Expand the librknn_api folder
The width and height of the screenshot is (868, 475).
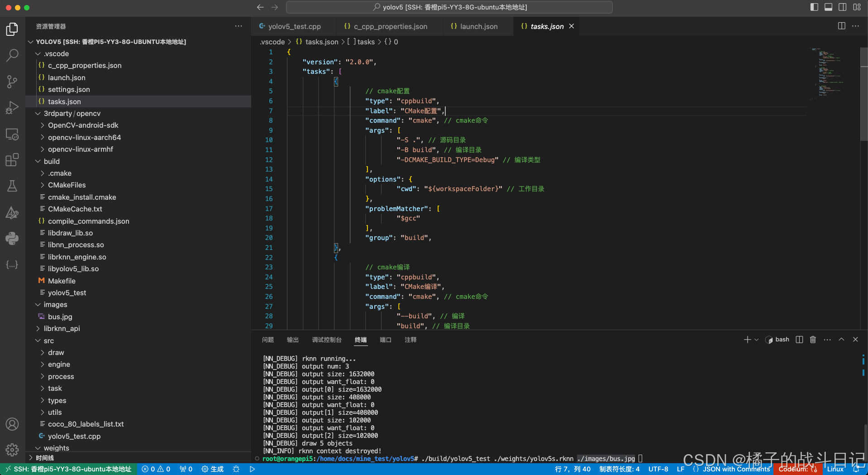point(38,329)
